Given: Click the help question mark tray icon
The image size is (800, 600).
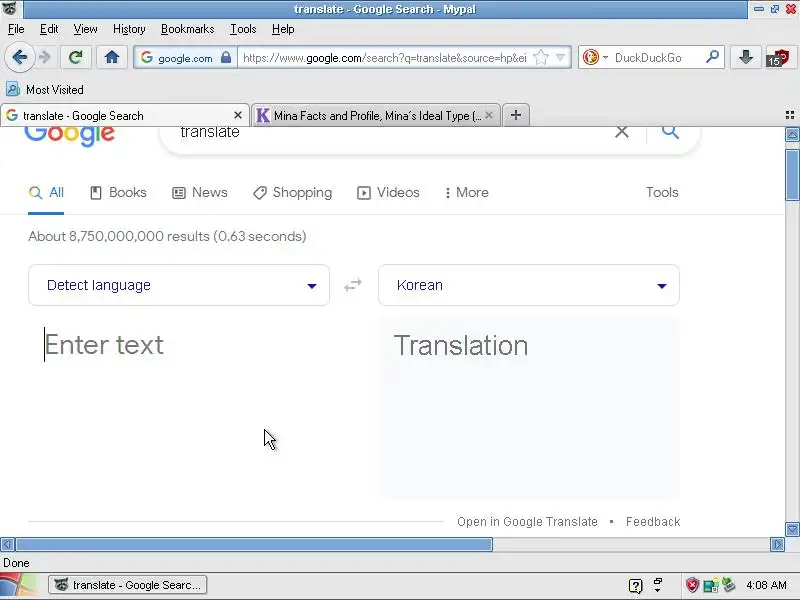Looking at the screenshot, I should click(x=635, y=586).
